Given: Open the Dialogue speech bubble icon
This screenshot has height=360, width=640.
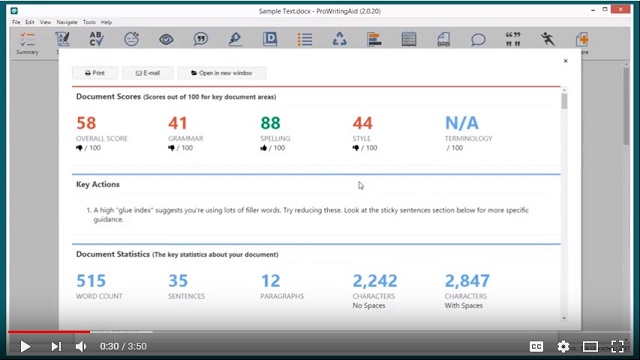Looking at the screenshot, I should coord(478,40).
